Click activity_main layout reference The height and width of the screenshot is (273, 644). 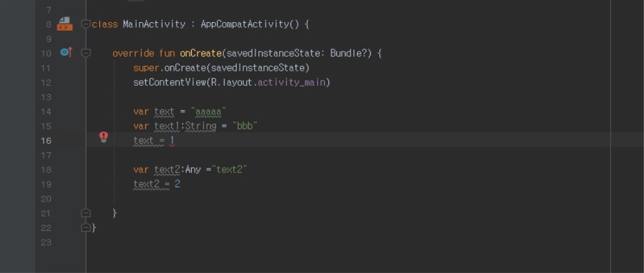click(x=292, y=82)
